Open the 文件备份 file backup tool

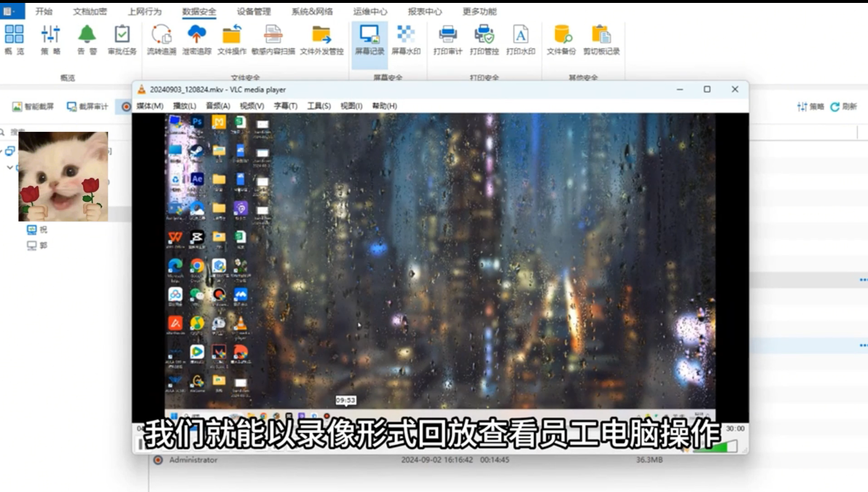(560, 40)
